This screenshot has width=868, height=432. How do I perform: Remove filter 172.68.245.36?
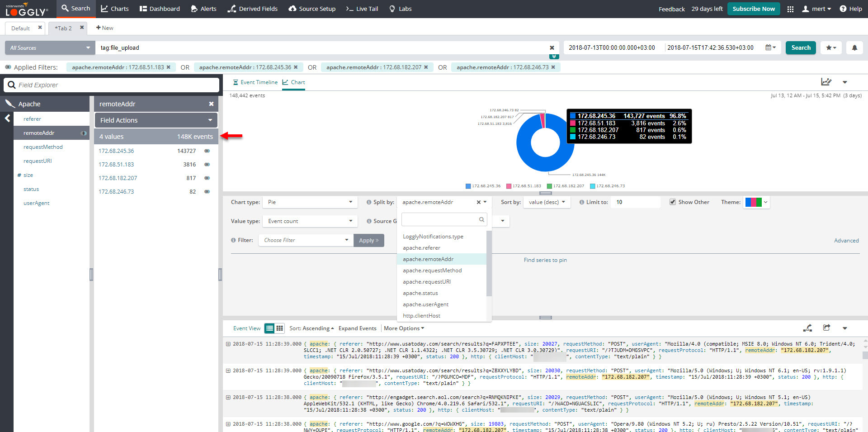(296, 67)
